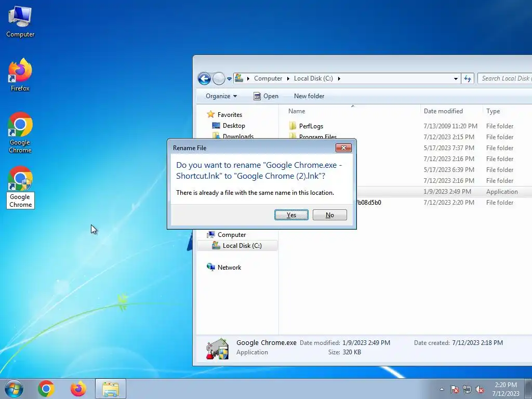
Task: Click Size 320 KB in details pane
Action: point(352,352)
